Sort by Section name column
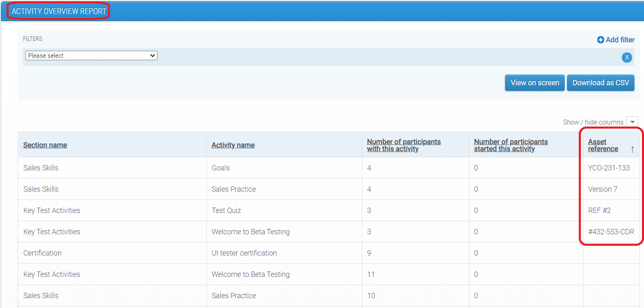The height and width of the screenshot is (308, 644). point(45,145)
